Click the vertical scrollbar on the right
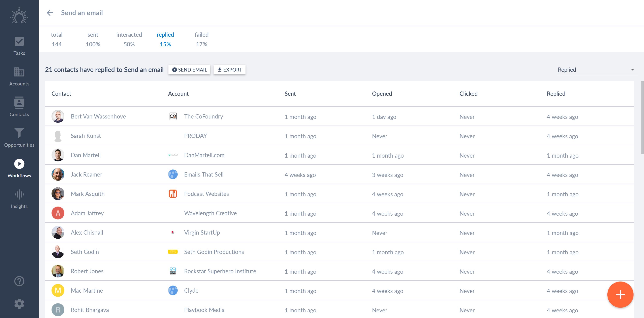The image size is (644, 318). tap(642, 117)
